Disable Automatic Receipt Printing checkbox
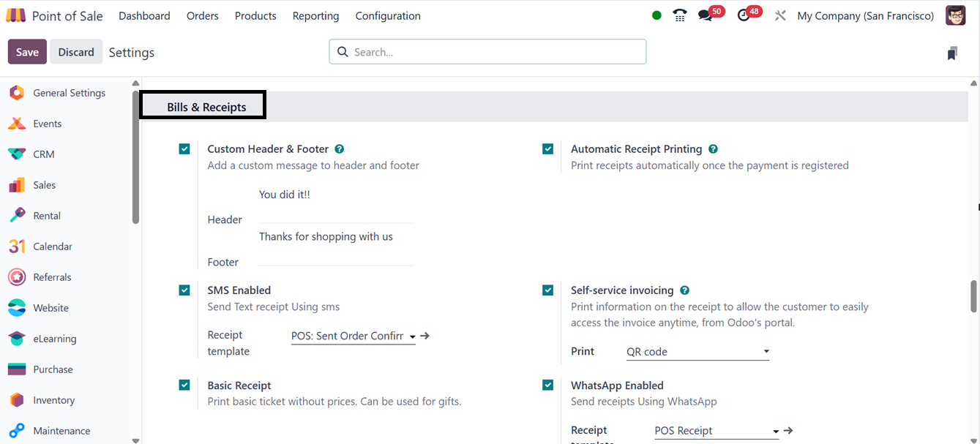980x444 pixels. [x=547, y=149]
